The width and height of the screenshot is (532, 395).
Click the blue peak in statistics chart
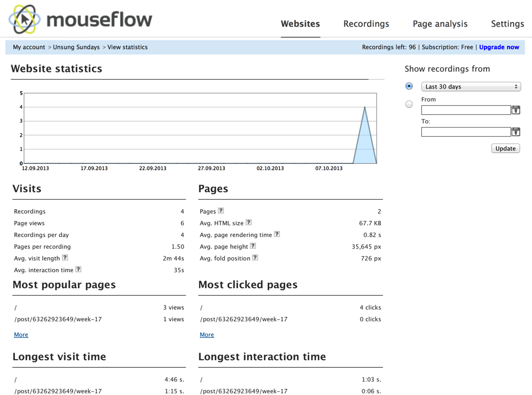click(365, 141)
